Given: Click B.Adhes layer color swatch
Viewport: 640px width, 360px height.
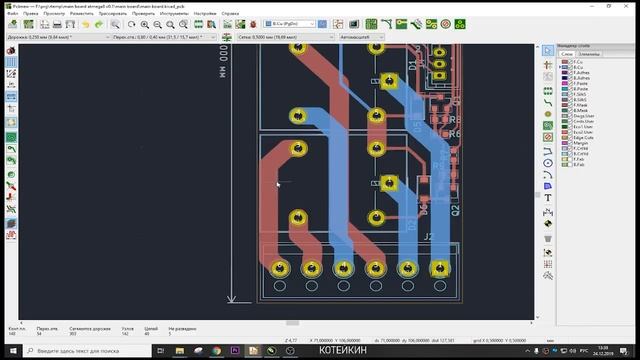Looking at the screenshot, I should tap(565, 78).
